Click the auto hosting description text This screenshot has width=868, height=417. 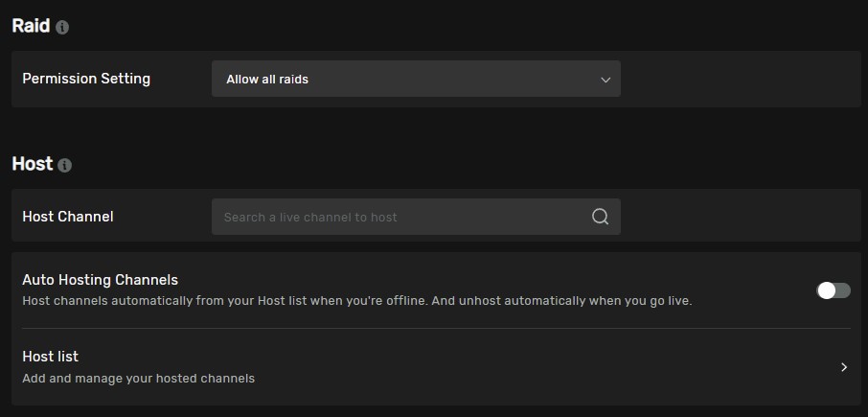click(356, 301)
